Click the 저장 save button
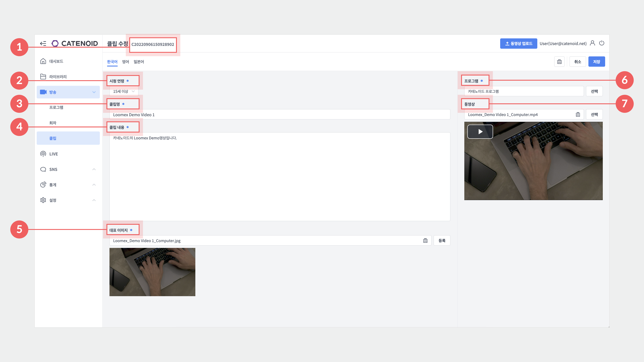The image size is (644, 362). tap(597, 62)
